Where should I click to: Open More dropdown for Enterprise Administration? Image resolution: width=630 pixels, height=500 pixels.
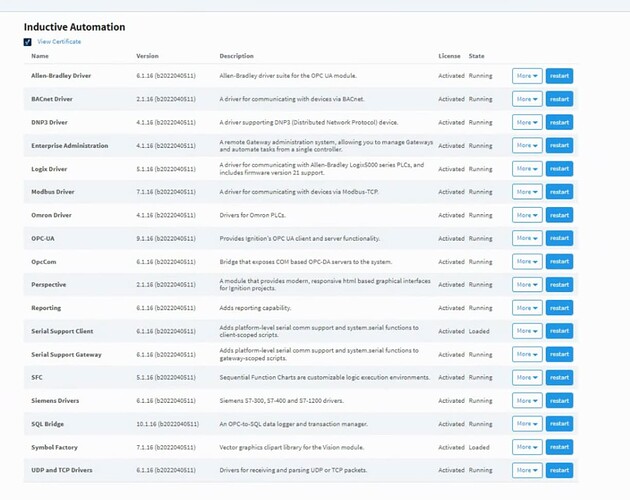(527, 145)
